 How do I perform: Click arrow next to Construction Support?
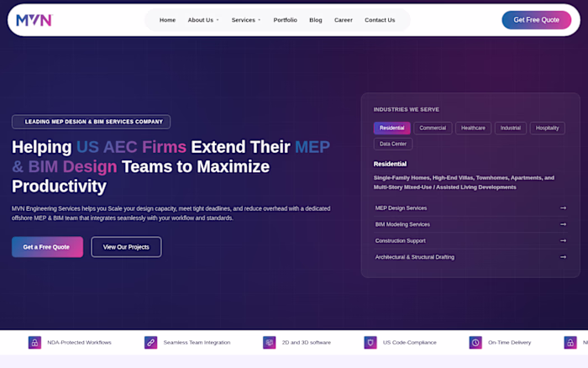point(563,241)
